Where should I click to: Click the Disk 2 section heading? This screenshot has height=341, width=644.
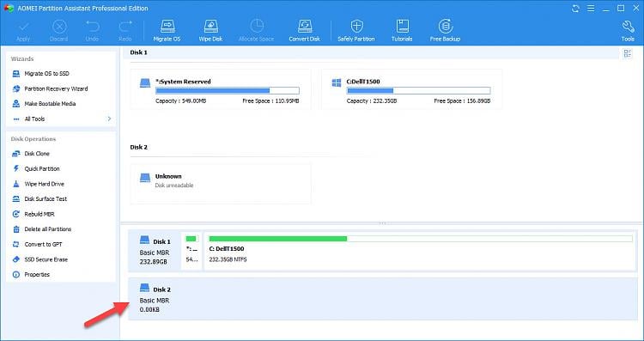tap(139, 147)
